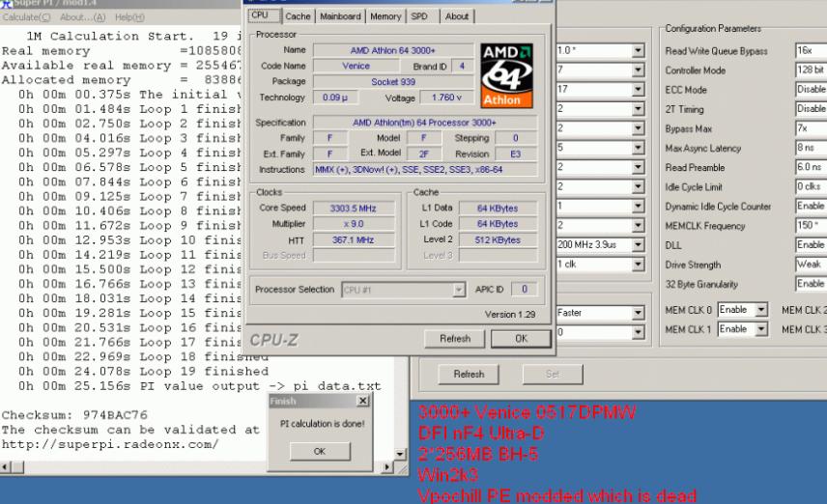Expand the dropdown showing value 7
The height and width of the screenshot is (504, 827).
point(639,70)
